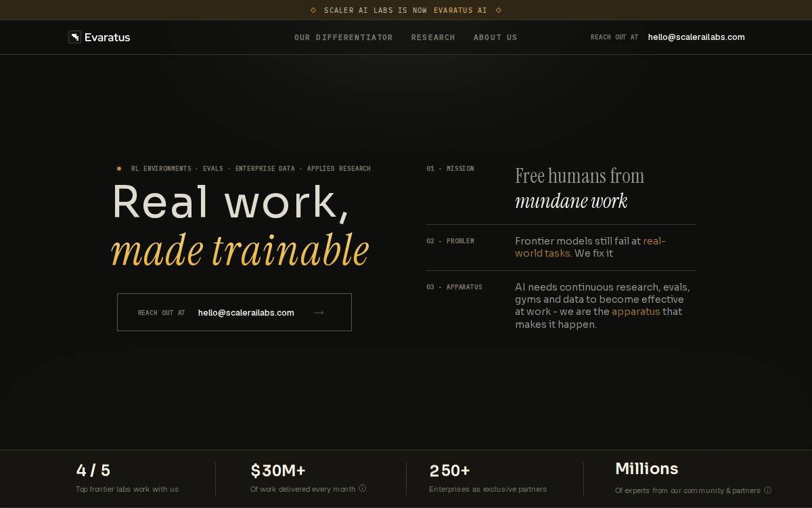Click the Evaratus logo icon

[x=74, y=37]
